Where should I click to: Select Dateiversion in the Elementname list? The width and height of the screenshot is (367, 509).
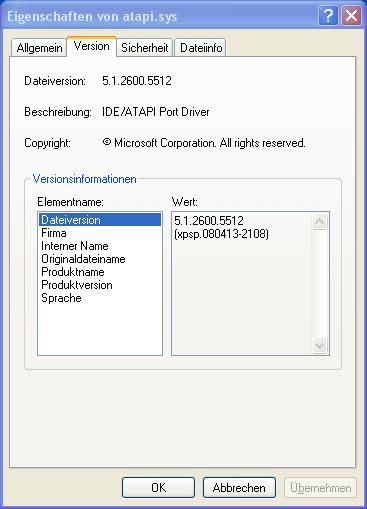[100, 220]
